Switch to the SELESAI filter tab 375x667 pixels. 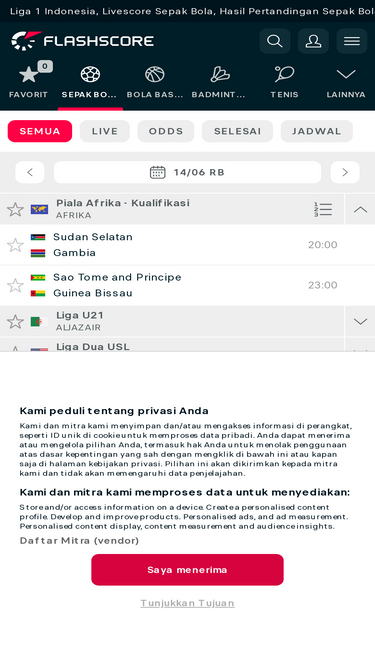pyautogui.click(x=237, y=131)
